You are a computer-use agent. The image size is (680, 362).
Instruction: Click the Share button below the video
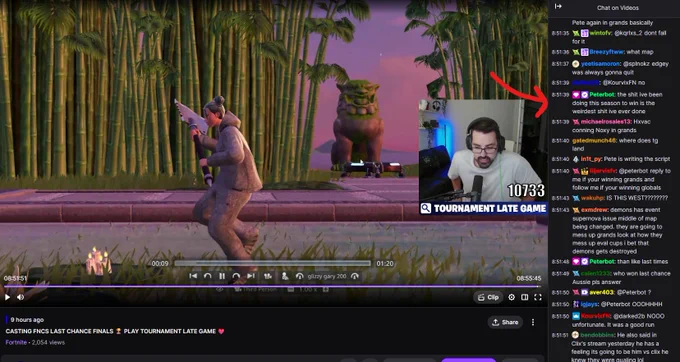coord(505,322)
